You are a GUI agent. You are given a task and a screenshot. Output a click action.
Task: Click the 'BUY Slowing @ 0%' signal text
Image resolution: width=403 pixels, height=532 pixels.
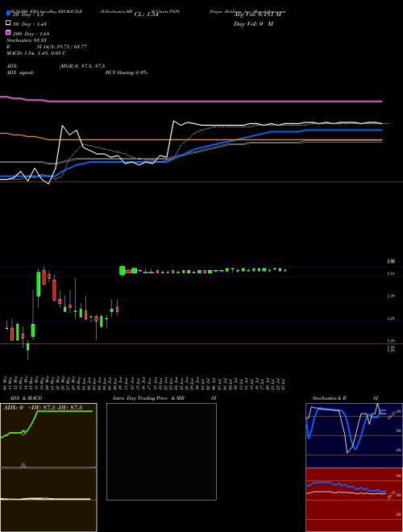point(127,73)
